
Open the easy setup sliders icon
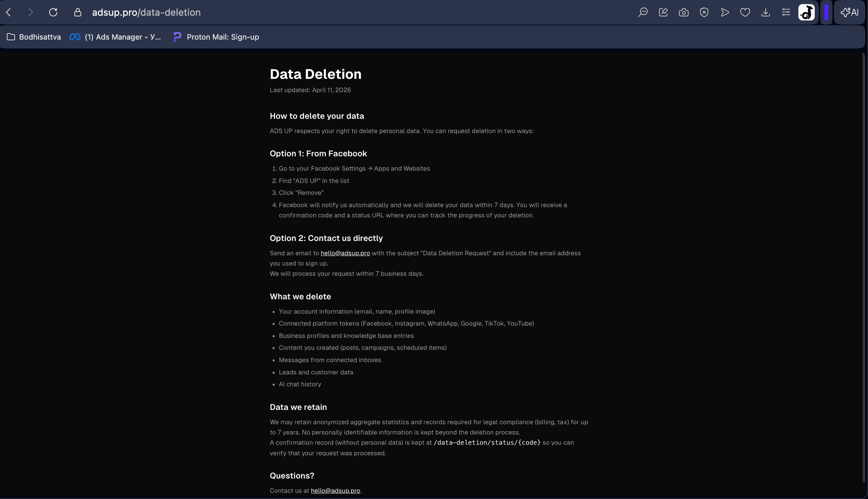point(786,12)
